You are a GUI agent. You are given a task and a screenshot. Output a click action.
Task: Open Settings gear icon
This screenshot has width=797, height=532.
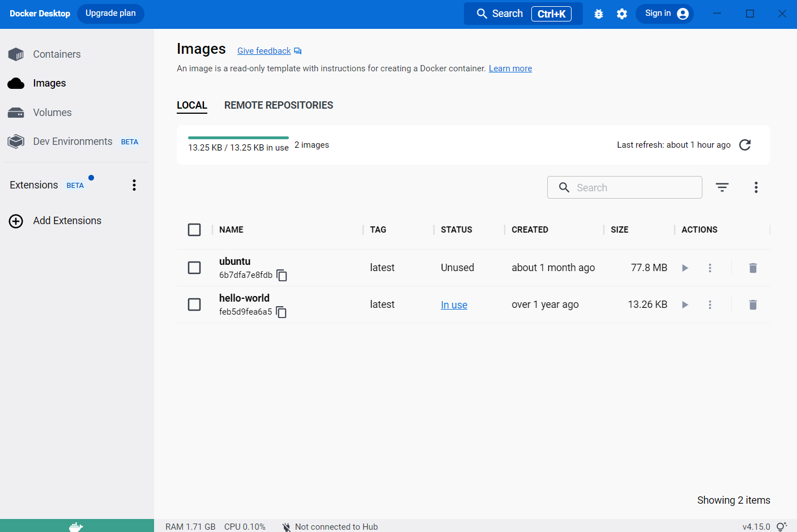pyautogui.click(x=622, y=14)
